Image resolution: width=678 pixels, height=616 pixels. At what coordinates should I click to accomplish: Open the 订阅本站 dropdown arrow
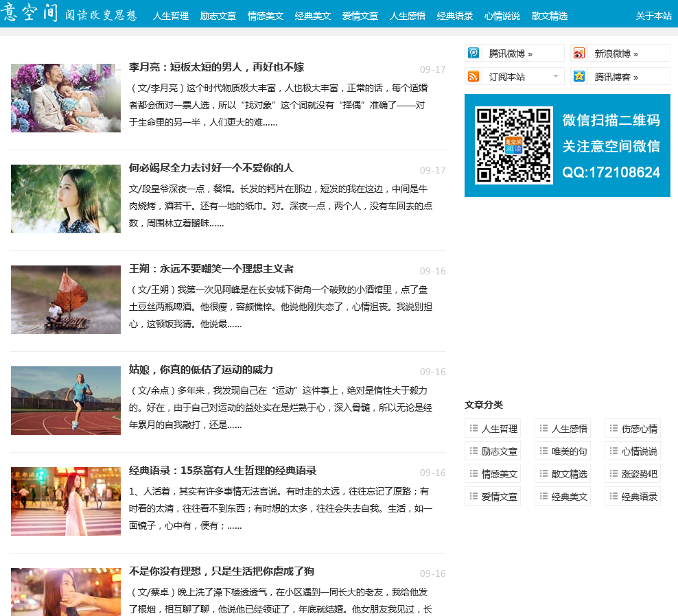click(556, 77)
